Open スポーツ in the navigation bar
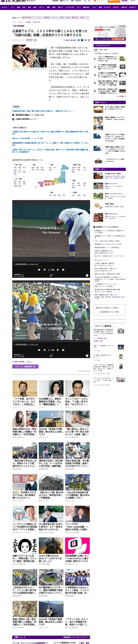This screenshot has width=138, height=644. [x=42, y=7]
